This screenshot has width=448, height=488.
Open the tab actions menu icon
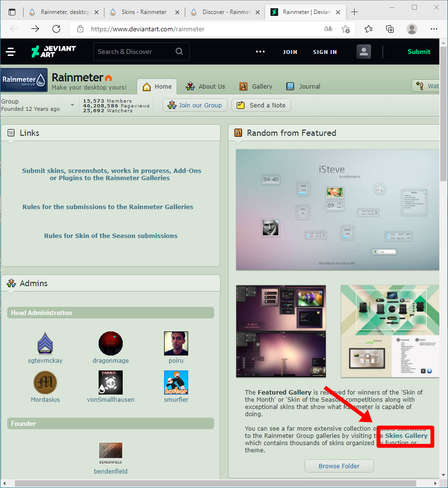(x=12, y=12)
